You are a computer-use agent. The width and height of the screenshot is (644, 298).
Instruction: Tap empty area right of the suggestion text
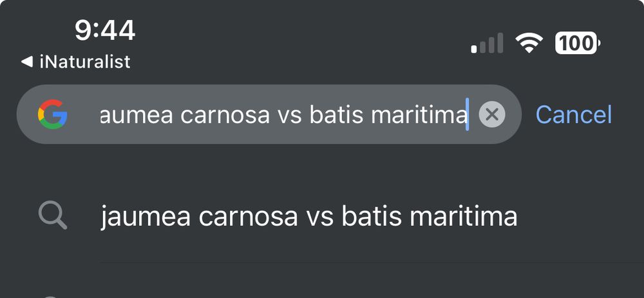pos(580,217)
